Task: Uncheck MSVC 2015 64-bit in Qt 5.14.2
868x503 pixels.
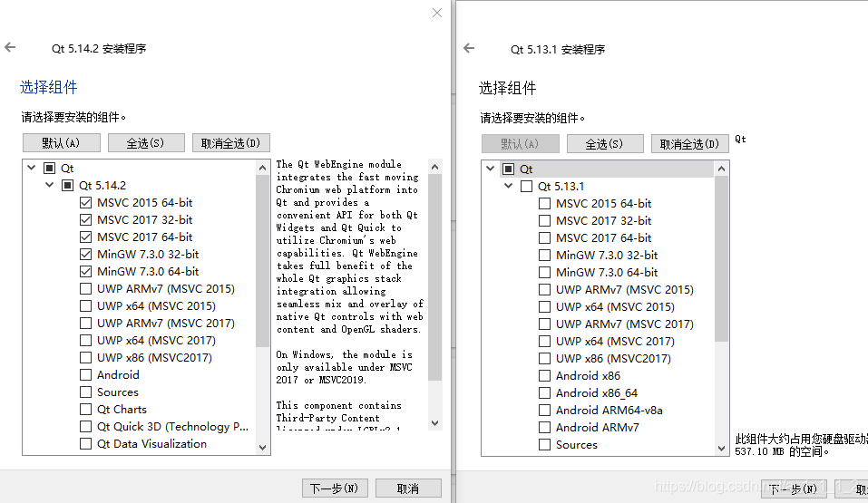Action: (x=85, y=202)
